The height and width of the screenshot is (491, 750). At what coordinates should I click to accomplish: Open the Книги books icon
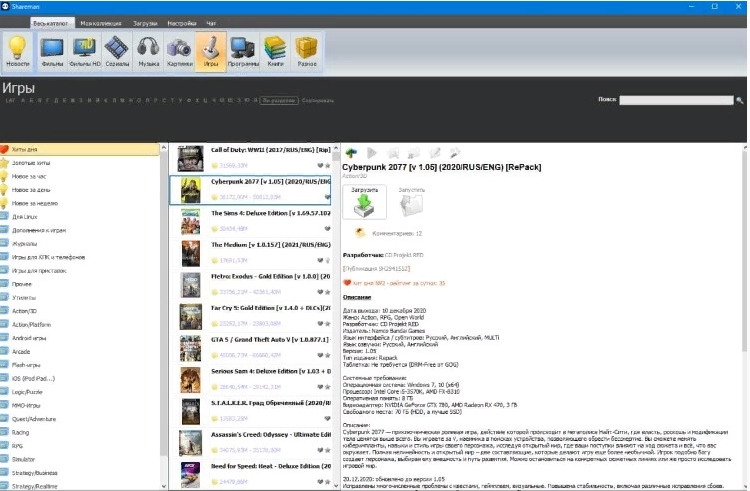[275, 52]
